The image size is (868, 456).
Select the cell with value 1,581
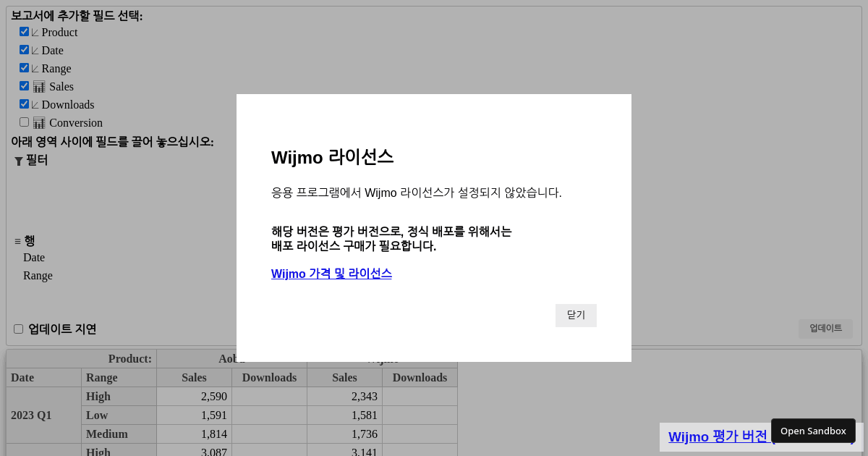tap(345, 415)
